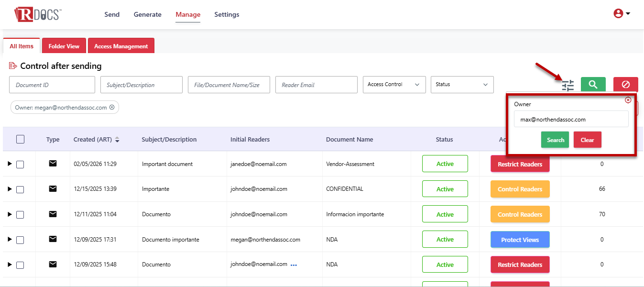Click the Document ID input field

pos(52,85)
